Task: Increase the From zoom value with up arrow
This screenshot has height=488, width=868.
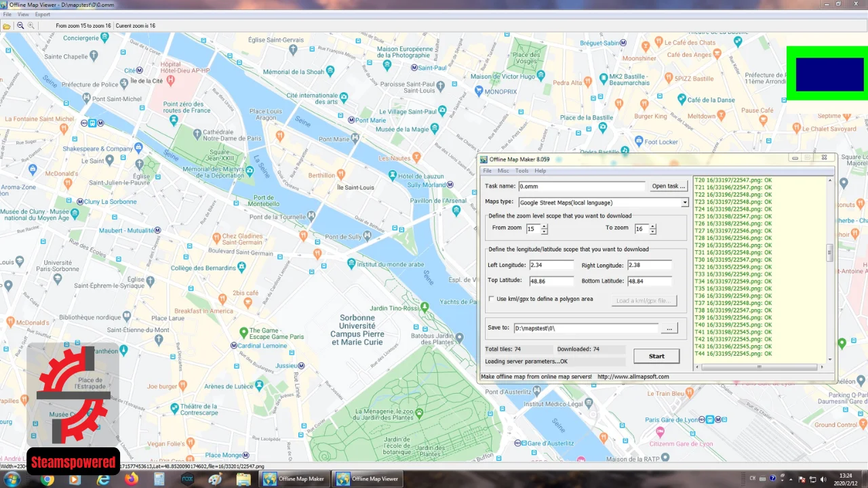Action: coord(544,227)
